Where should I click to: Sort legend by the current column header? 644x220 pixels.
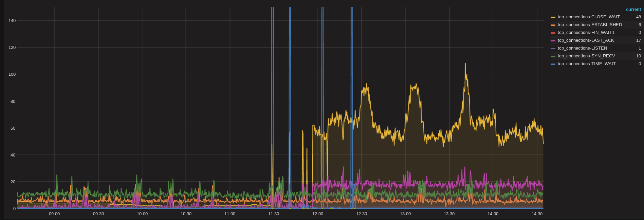tap(633, 10)
